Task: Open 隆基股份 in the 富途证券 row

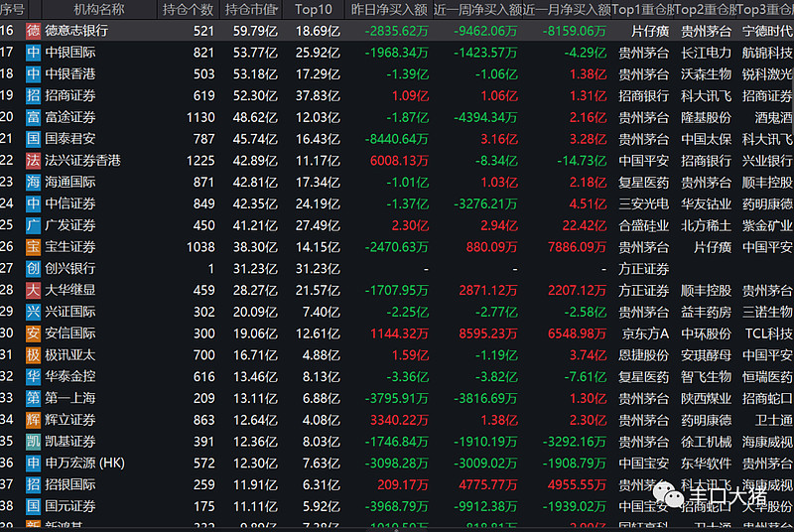Action: point(706,117)
